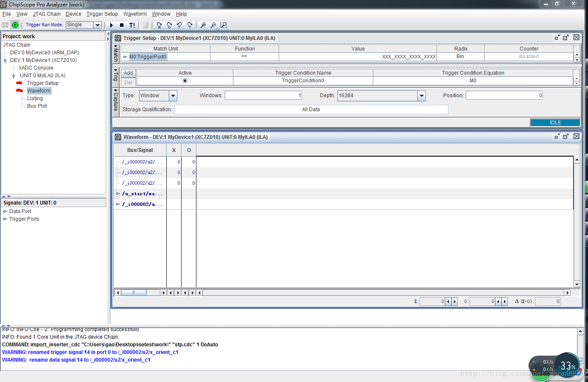Collapse the Capture section side tab

116,100
